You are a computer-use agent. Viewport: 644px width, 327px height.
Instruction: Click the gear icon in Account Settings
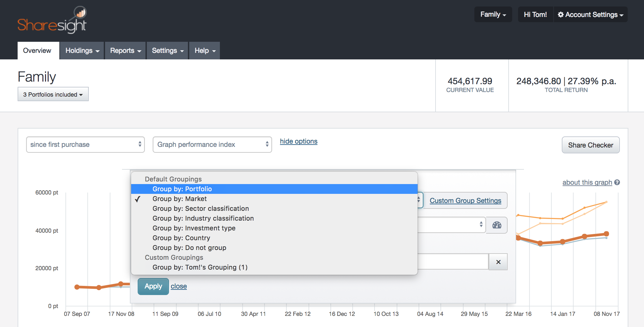[561, 14]
